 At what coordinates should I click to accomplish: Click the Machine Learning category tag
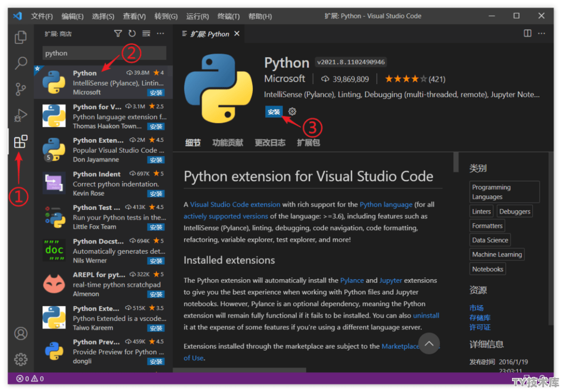point(497,254)
